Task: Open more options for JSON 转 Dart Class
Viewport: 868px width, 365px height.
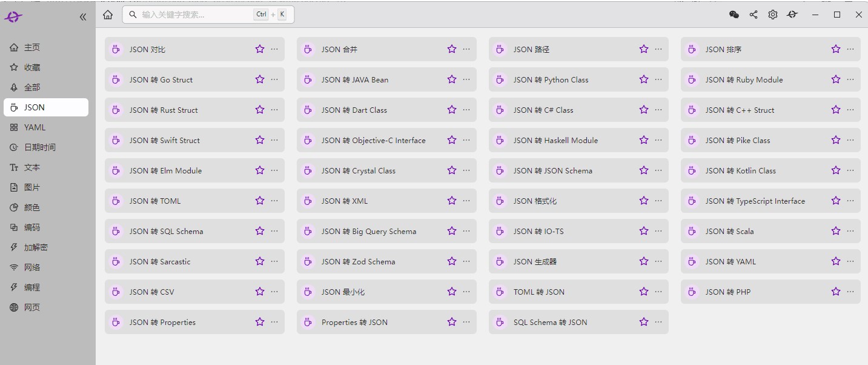Action: point(466,110)
